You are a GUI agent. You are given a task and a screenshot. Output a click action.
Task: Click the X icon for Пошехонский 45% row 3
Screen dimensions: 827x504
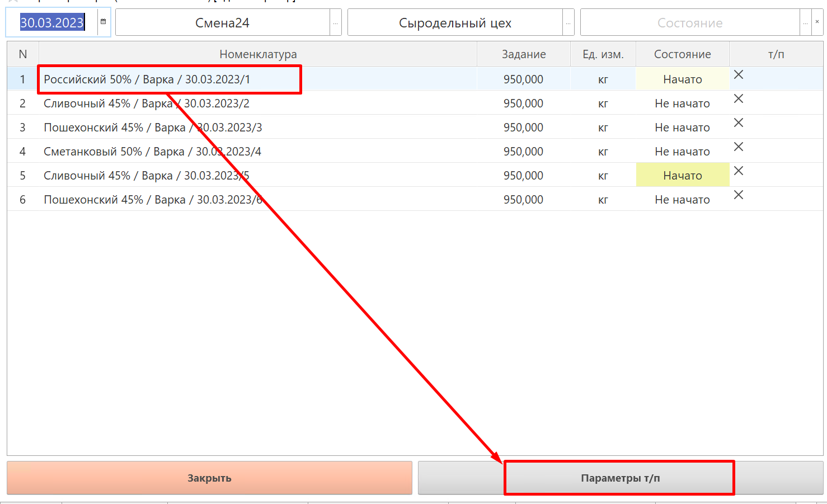tap(739, 123)
